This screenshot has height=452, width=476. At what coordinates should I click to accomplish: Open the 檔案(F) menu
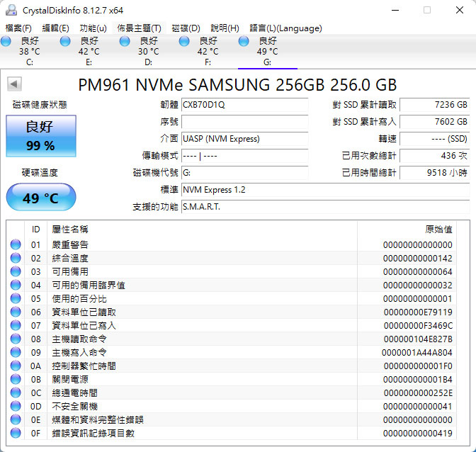coord(18,28)
